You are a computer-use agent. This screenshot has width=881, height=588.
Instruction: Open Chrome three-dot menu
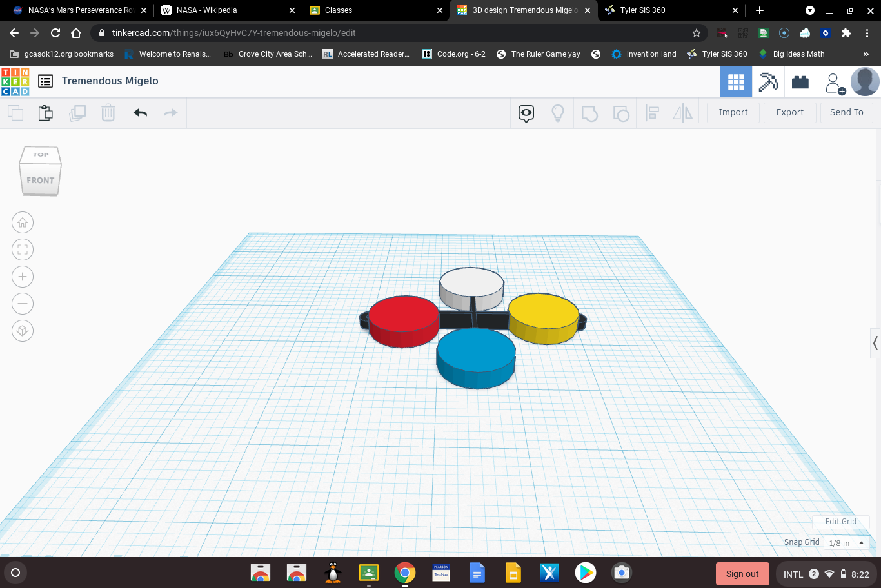[867, 33]
